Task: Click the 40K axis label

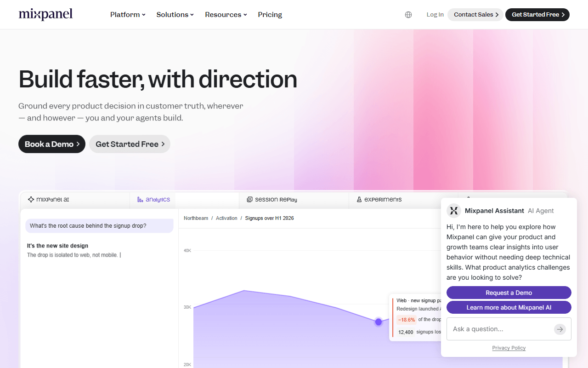Action: 187,251
